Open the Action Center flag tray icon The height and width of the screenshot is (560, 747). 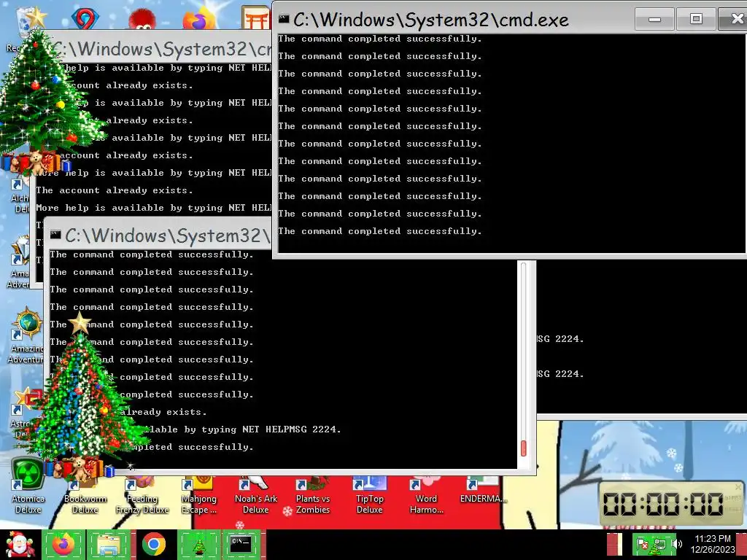[642, 544]
